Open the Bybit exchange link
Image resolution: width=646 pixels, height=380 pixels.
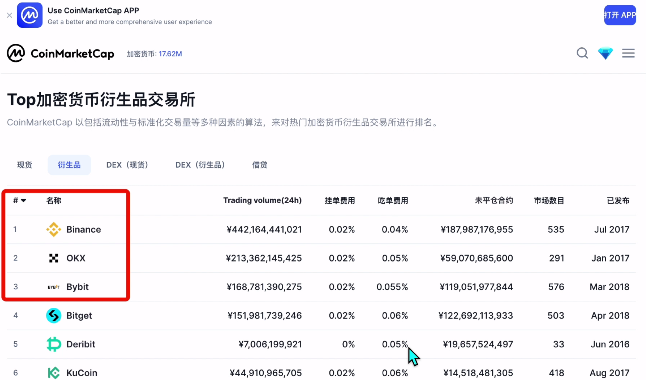77,287
